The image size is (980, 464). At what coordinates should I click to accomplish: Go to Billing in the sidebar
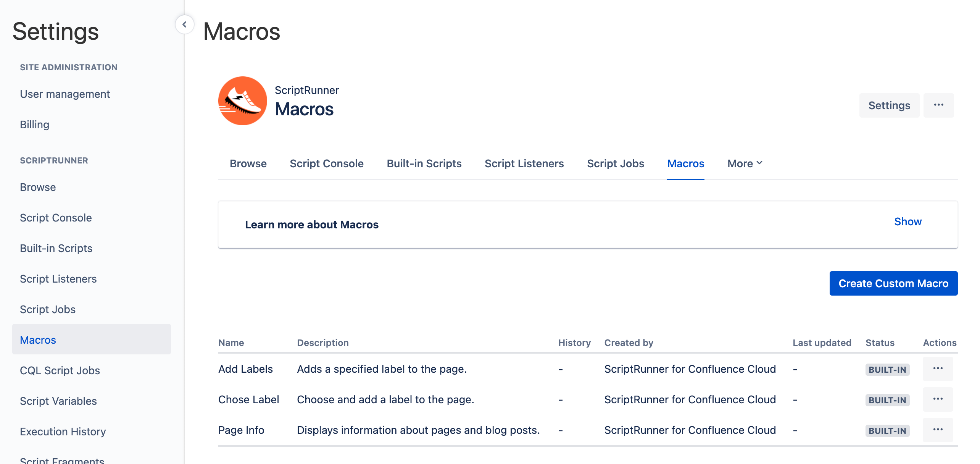(34, 124)
